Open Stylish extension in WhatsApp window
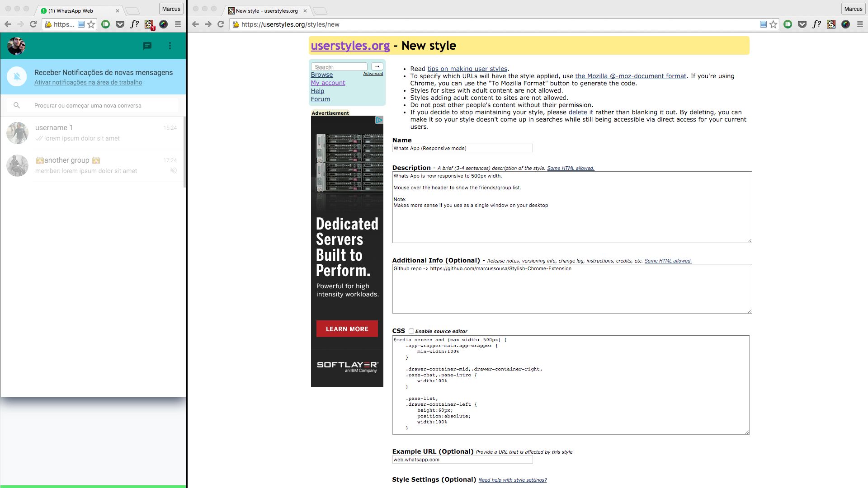 pyautogui.click(x=149, y=24)
